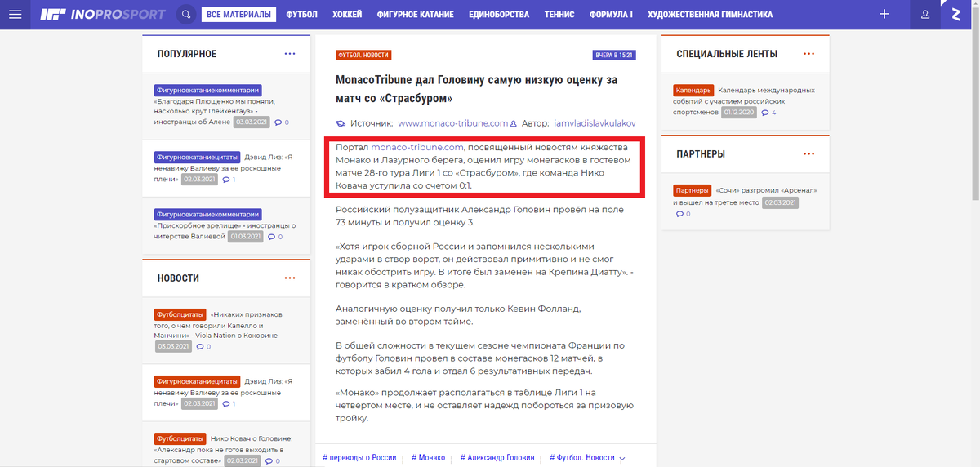
Task: Open author link iamvladislavkulakov
Action: point(595,123)
